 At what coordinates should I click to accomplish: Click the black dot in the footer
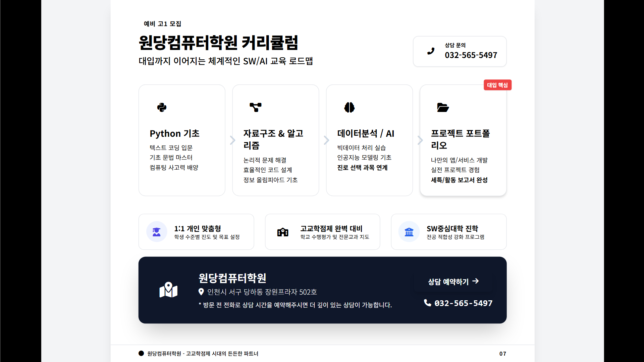click(x=141, y=353)
